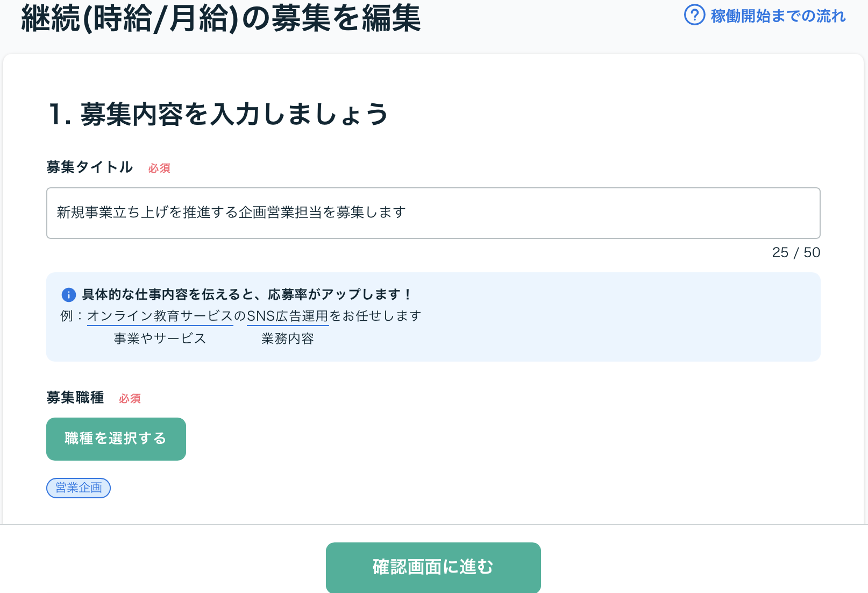Select the 営業企画 job type tag

(x=79, y=488)
